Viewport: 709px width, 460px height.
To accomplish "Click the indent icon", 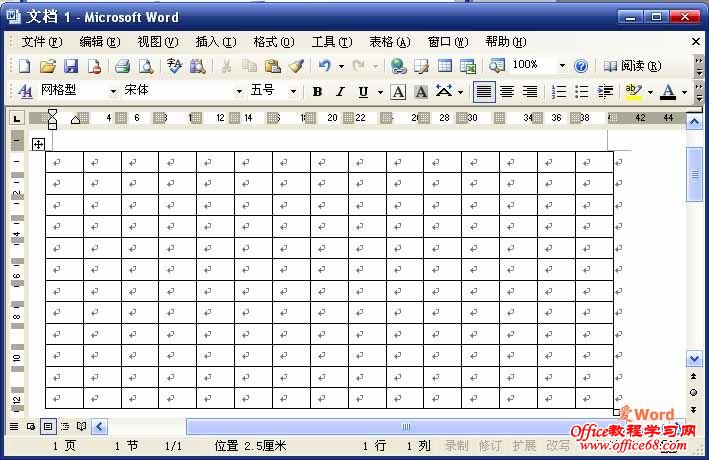I will [605, 92].
